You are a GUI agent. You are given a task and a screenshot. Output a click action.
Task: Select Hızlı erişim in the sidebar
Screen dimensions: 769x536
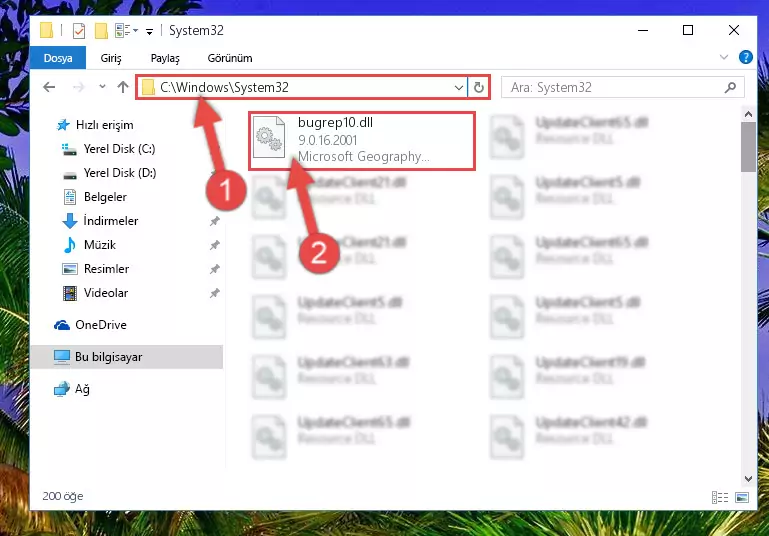click(x=104, y=125)
